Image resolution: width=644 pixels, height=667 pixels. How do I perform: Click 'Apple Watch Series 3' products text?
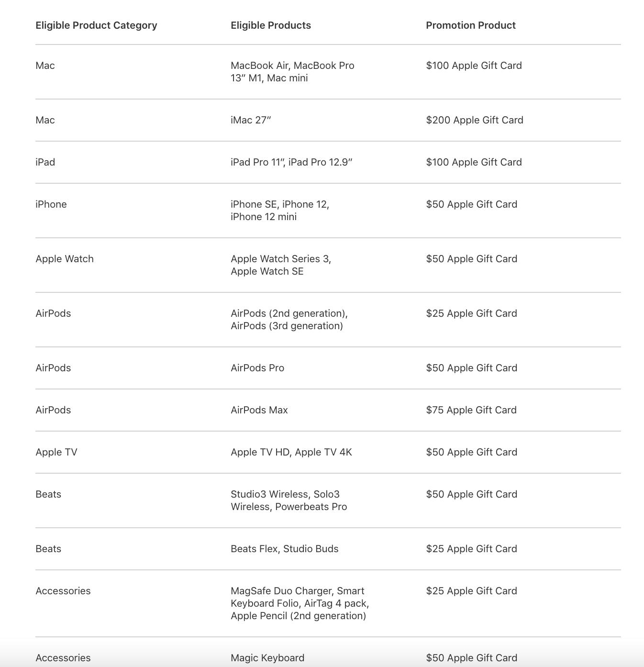(x=281, y=259)
